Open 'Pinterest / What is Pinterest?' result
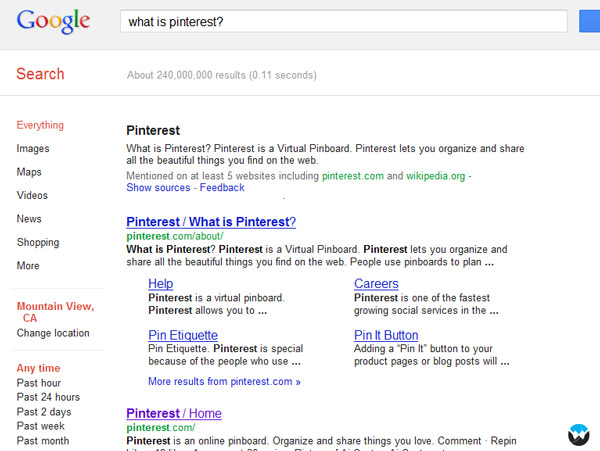Image resolution: width=600 pixels, height=451 pixels. point(211,222)
